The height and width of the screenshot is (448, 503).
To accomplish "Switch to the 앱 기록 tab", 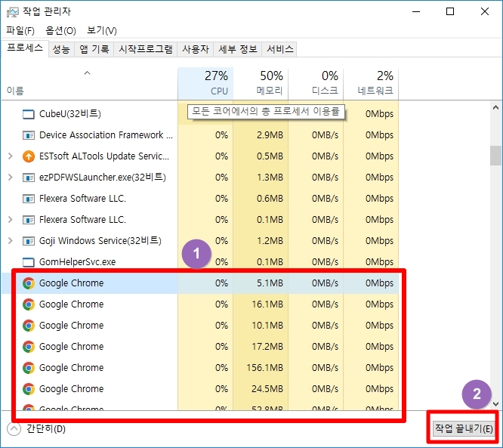I will coord(94,49).
